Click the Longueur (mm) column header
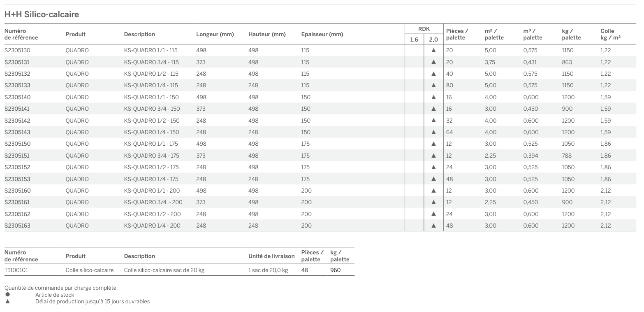 coord(215,34)
